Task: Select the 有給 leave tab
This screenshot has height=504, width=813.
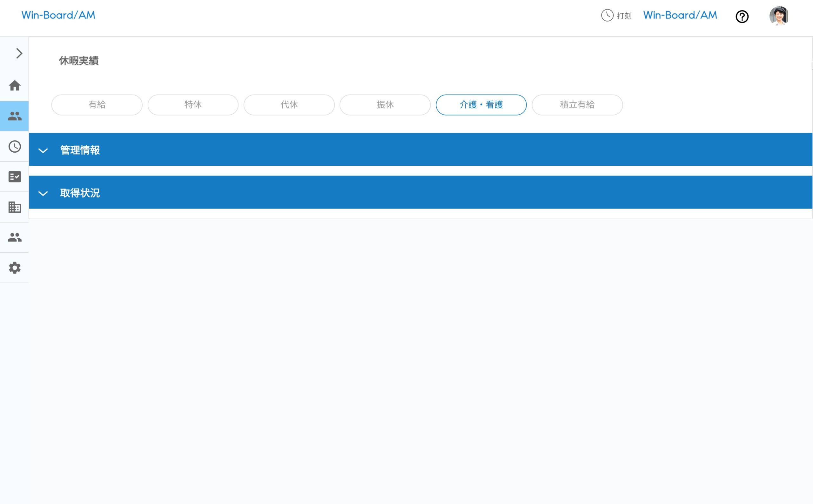Action: click(x=97, y=105)
